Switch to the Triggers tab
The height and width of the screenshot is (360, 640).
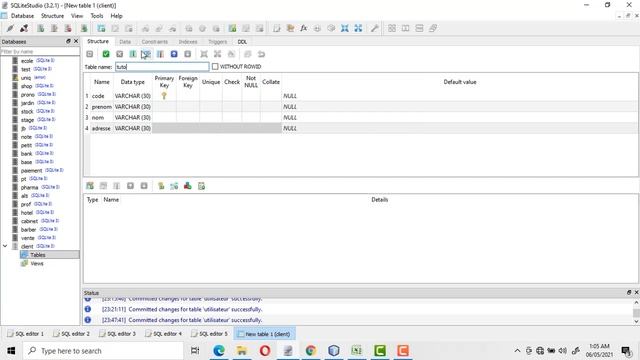[218, 42]
